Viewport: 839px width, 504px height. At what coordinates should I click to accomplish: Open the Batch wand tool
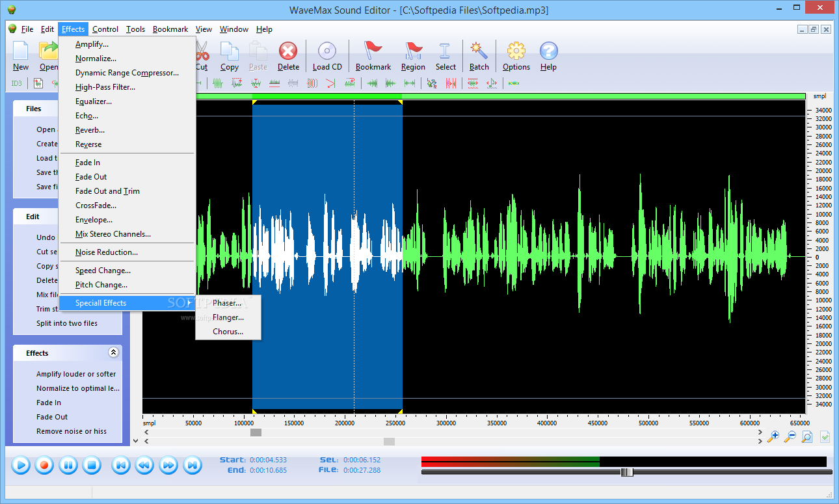pyautogui.click(x=479, y=56)
